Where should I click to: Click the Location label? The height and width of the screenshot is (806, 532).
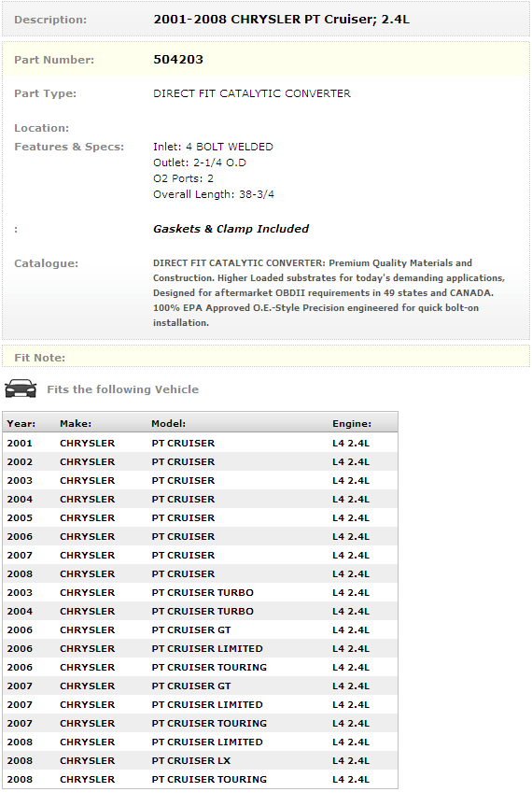41,128
